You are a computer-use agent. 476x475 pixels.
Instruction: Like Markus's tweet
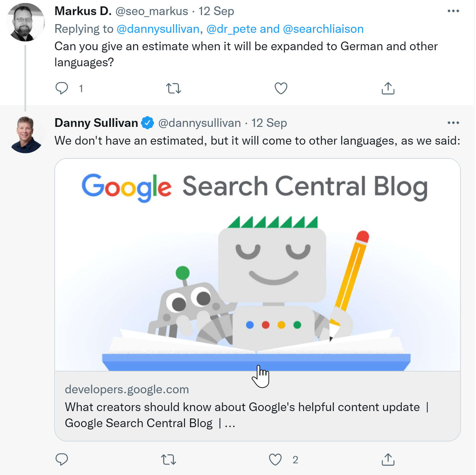pos(281,88)
